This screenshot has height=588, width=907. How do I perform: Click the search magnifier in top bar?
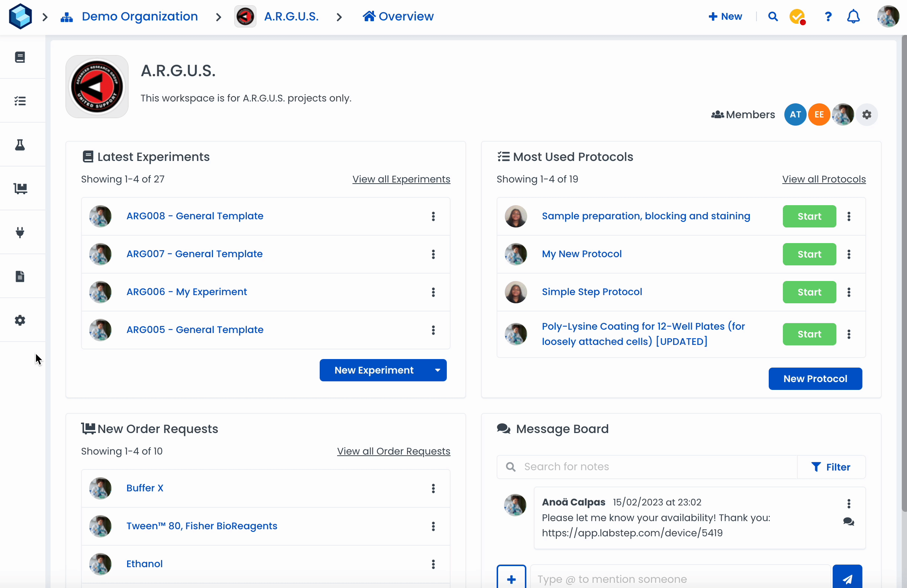point(772,16)
